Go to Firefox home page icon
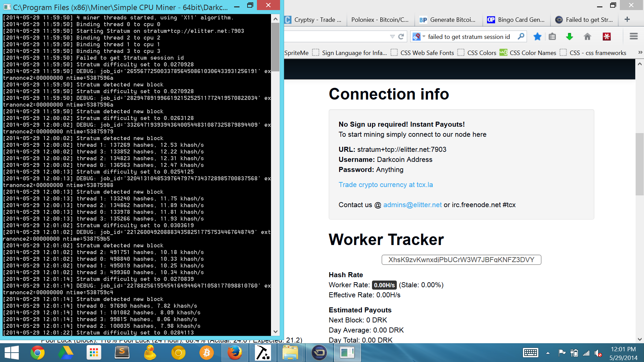Image resolution: width=644 pixels, height=362 pixels. tap(587, 37)
